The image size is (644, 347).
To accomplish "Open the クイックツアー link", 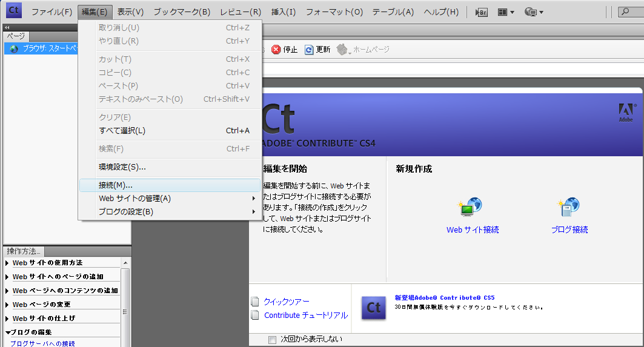I will click(287, 302).
